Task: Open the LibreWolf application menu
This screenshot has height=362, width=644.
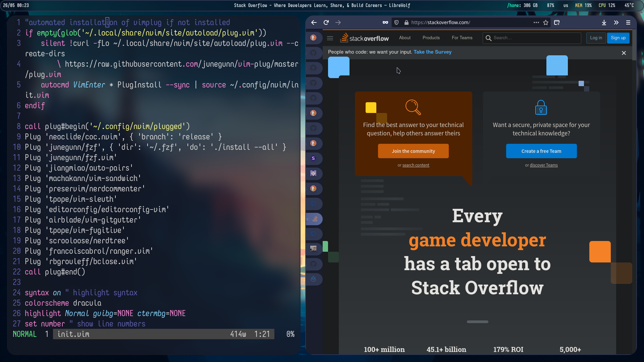Action: [x=628, y=22]
